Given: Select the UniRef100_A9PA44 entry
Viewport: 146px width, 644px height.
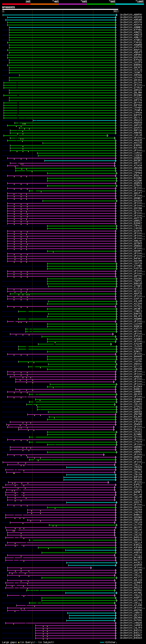Looking at the screenshot, I should (131, 75).
